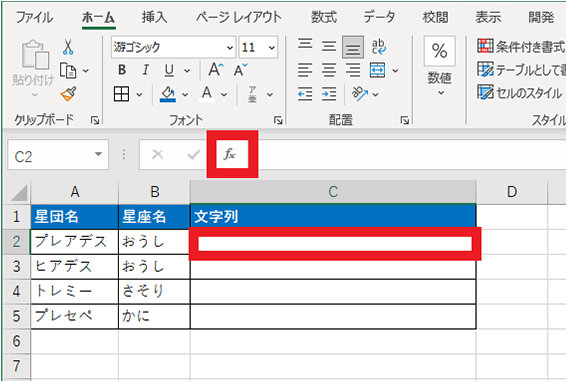Switch to the 数式 tab

click(x=324, y=17)
